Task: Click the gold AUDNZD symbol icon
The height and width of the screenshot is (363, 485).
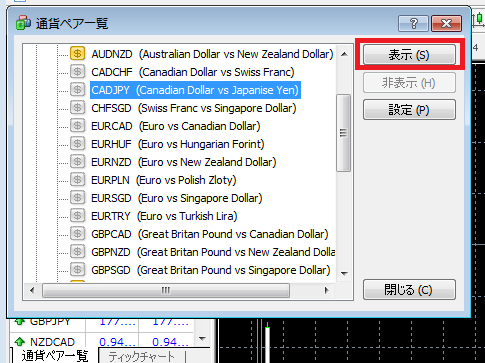Action: (x=77, y=54)
